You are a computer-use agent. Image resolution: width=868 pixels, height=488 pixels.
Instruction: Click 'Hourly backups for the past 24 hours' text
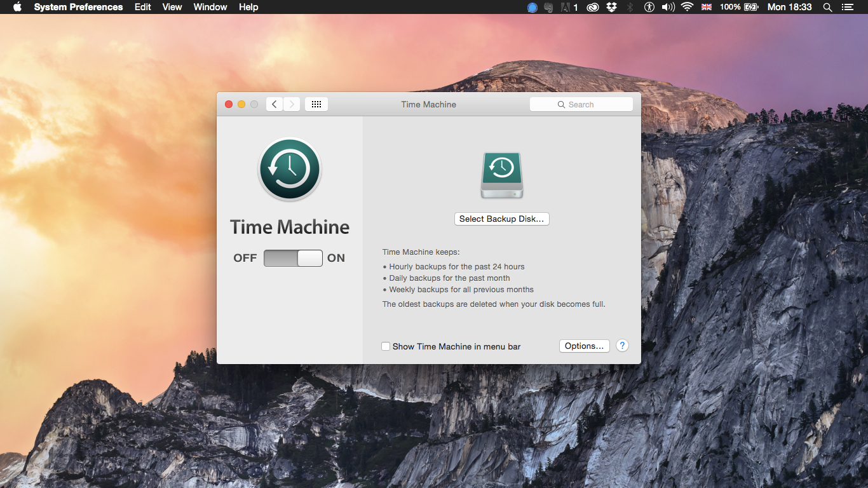(x=457, y=267)
